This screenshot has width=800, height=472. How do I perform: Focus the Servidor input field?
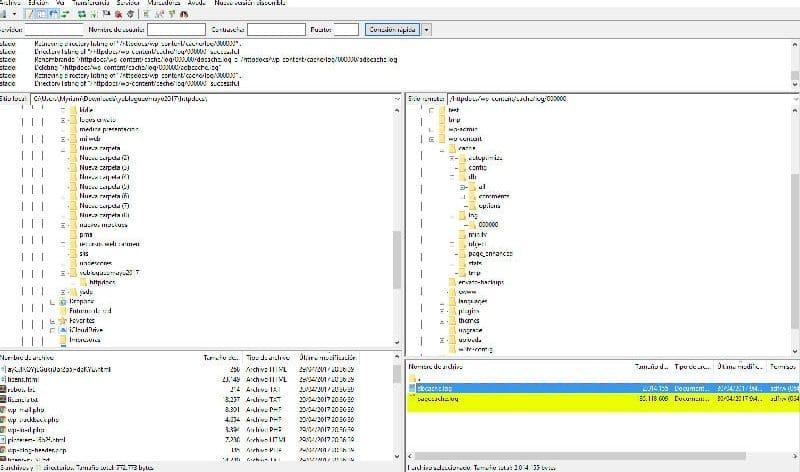coord(54,30)
